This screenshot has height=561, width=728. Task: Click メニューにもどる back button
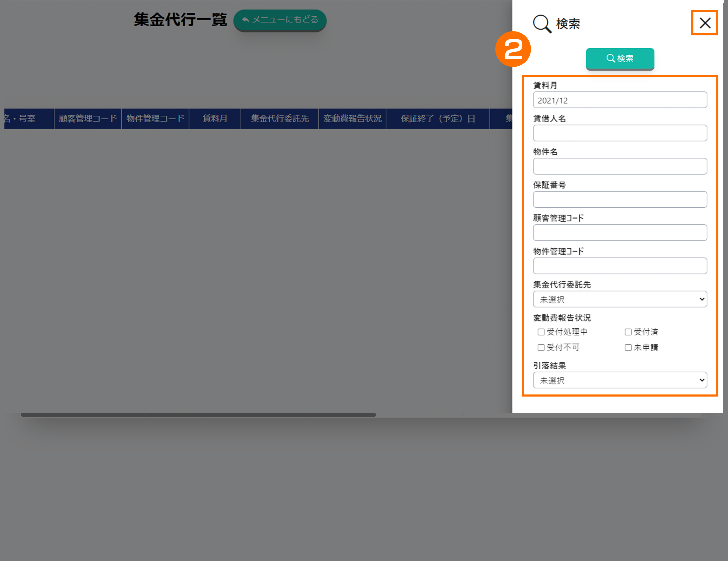pos(280,20)
